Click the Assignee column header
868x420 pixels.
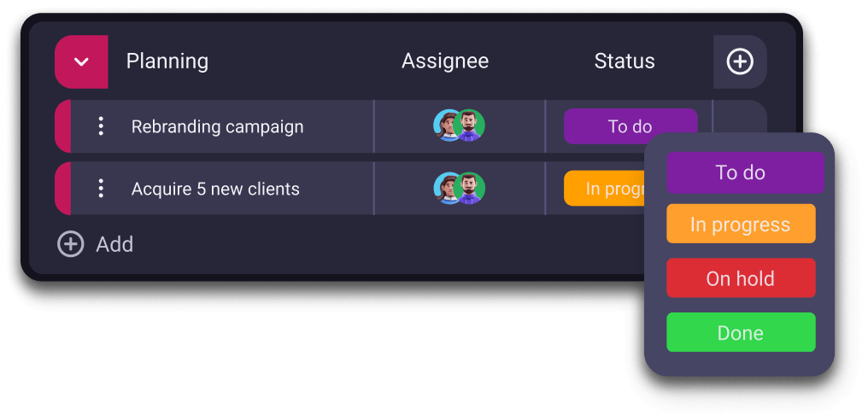pyautogui.click(x=445, y=61)
